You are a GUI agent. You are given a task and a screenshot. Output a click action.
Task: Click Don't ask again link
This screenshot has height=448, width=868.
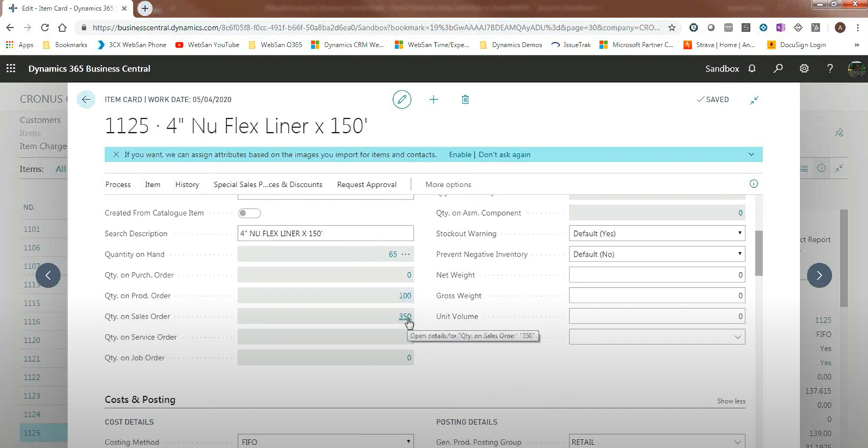pos(504,154)
